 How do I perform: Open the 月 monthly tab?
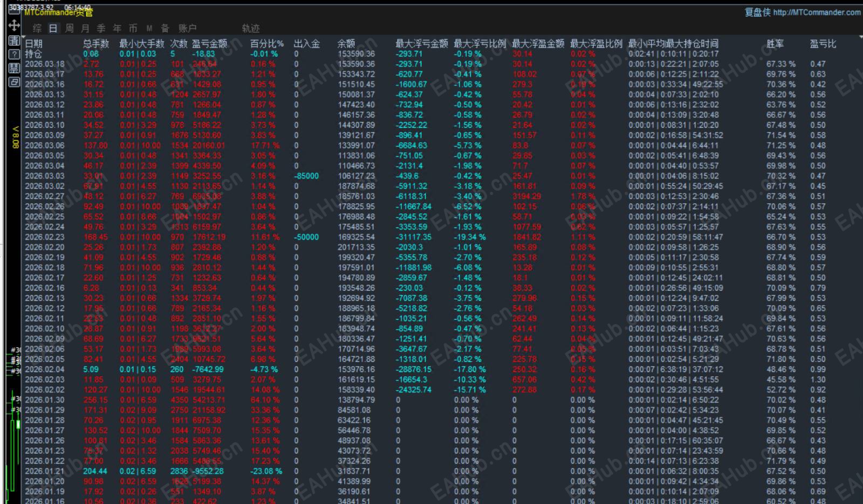(x=85, y=28)
